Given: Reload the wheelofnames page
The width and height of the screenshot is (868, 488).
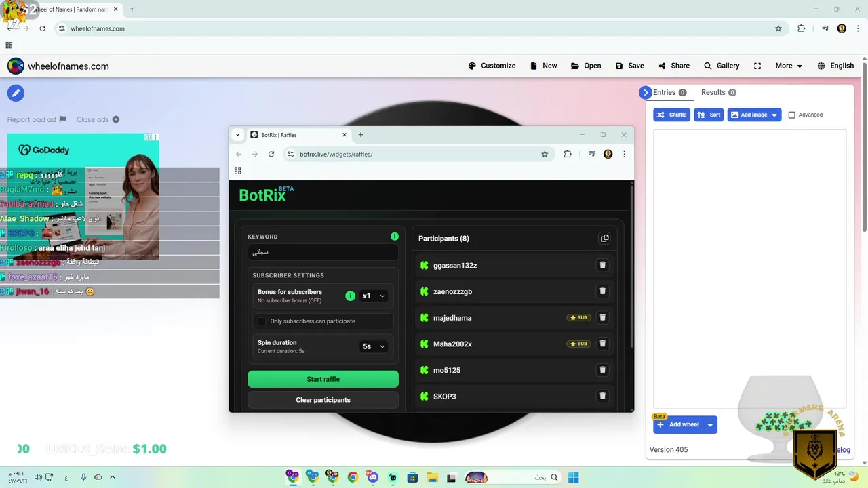Looking at the screenshot, I should pos(42,28).
